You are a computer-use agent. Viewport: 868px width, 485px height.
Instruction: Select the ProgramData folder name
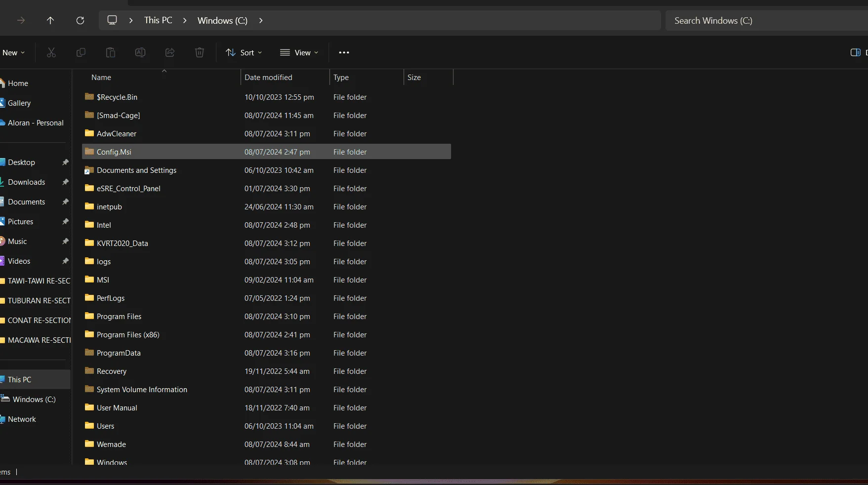tap(119, 353)
